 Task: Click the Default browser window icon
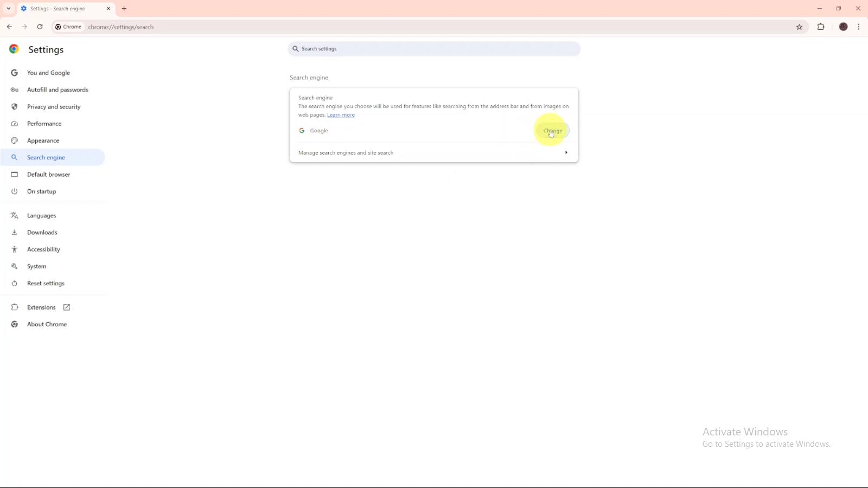coord(15,175)
